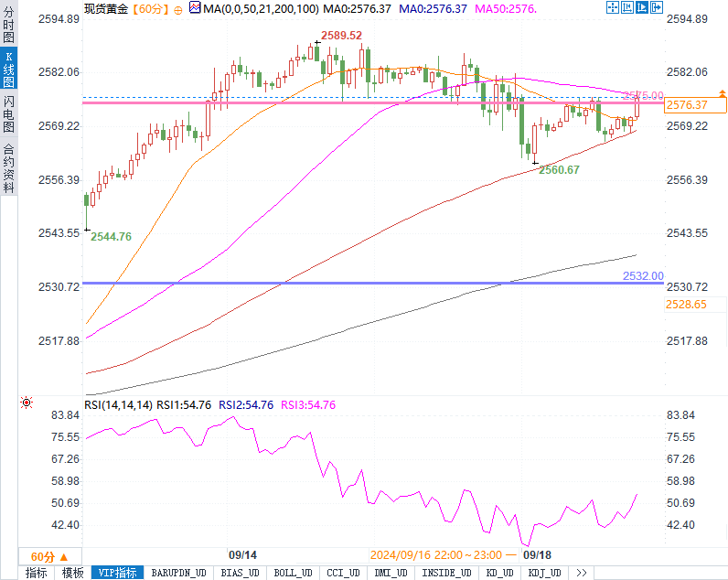The height and width of the screenshot is (580, 728).
Task: Click the second blue icon in top-right chart toolbar
Action: point(631,7)
